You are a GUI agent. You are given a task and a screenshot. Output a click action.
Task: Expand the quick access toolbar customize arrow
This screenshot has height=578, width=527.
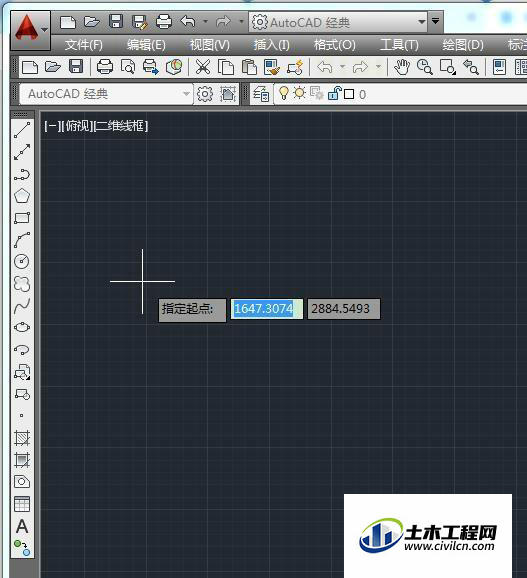click(435, 21)
